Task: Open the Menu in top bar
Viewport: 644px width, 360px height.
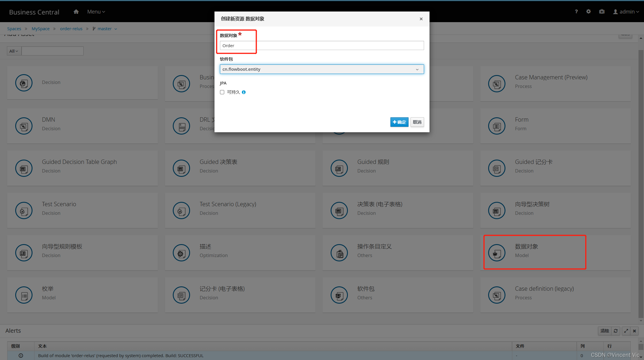Action: point(96,12)
